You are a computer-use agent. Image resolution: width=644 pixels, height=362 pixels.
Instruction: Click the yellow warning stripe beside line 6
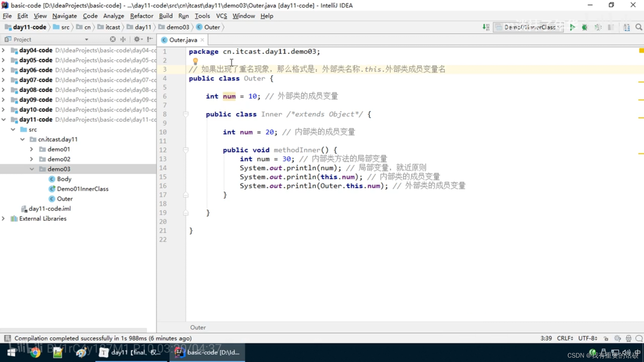click(x=641, y=100)
